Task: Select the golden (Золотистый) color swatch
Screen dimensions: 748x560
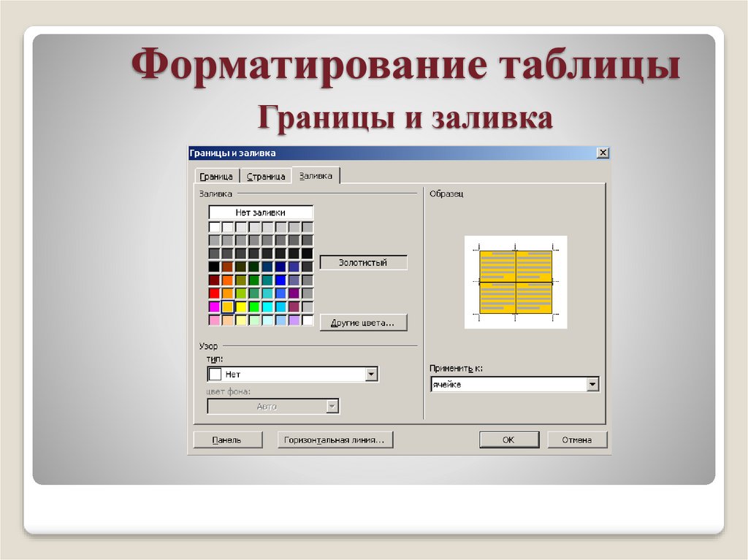Action: [x=227, y=307]
